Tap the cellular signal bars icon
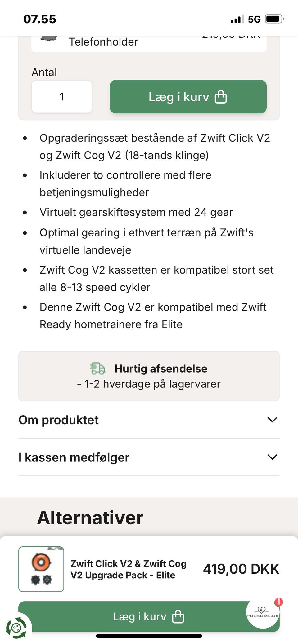This screenshot has width=298, height=644. [x=237, y=20]
